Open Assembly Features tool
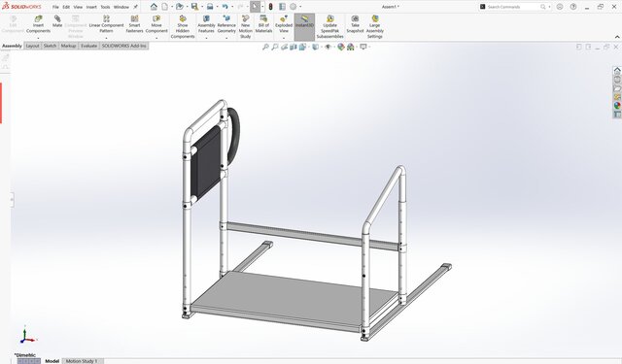 pyautogui.click(x=206, y=24)
